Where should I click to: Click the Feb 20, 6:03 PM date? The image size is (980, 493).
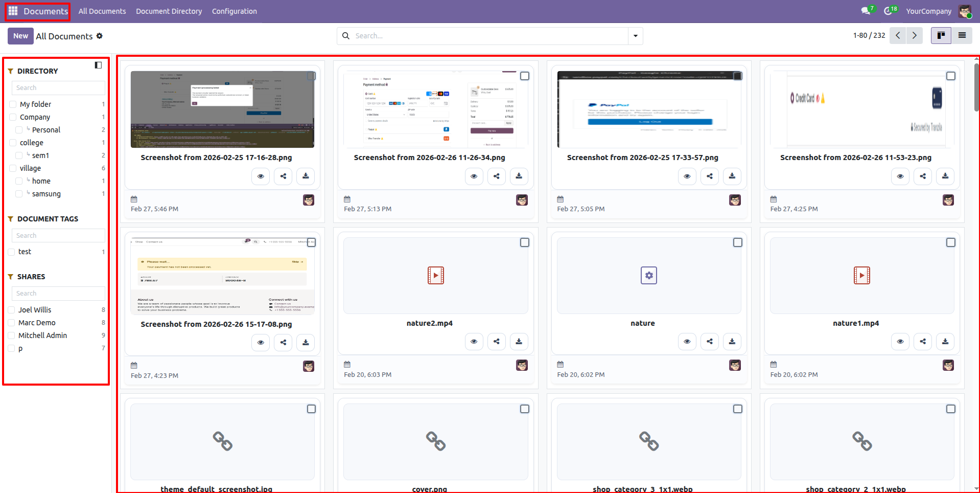[367, 374]
